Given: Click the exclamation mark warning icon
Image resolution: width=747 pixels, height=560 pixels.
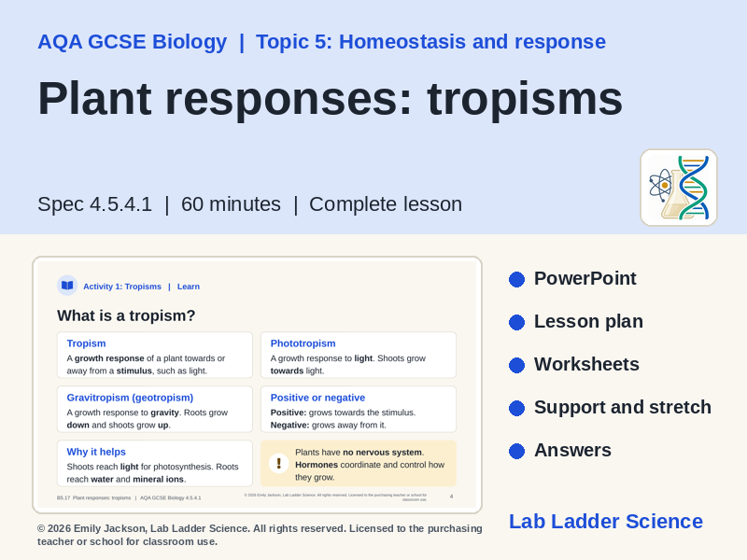Looking at the screenshot, I should [x=278, y=463].
